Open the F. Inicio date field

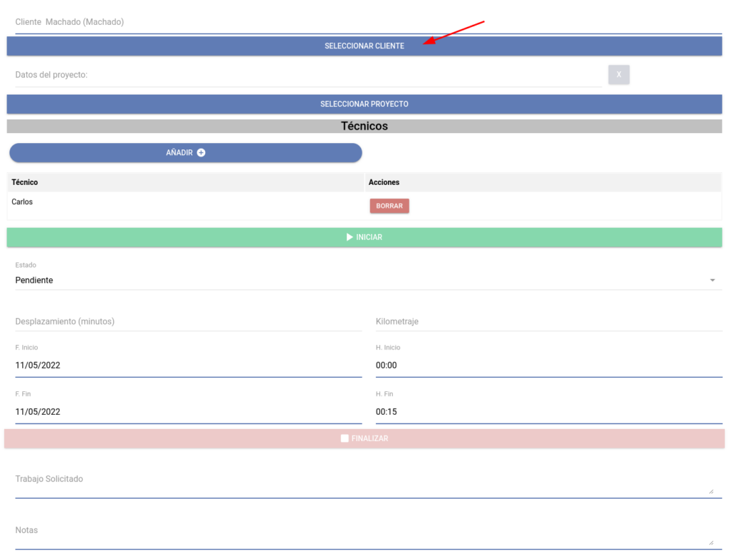pyautogui.click(x=188, y=365)
